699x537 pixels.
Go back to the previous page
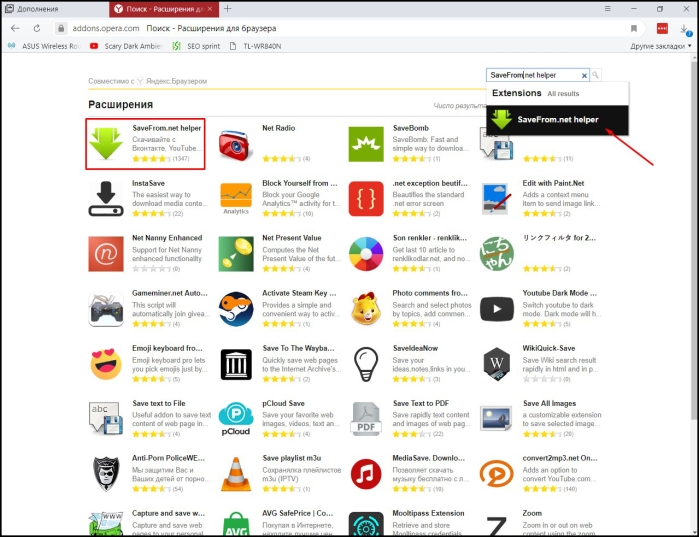click(x=15, y=28)
